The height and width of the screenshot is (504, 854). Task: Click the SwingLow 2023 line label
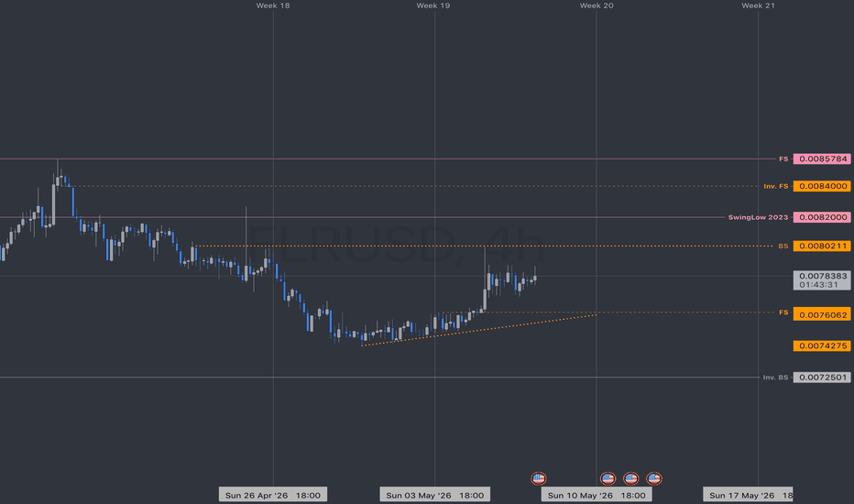point(758,217)
